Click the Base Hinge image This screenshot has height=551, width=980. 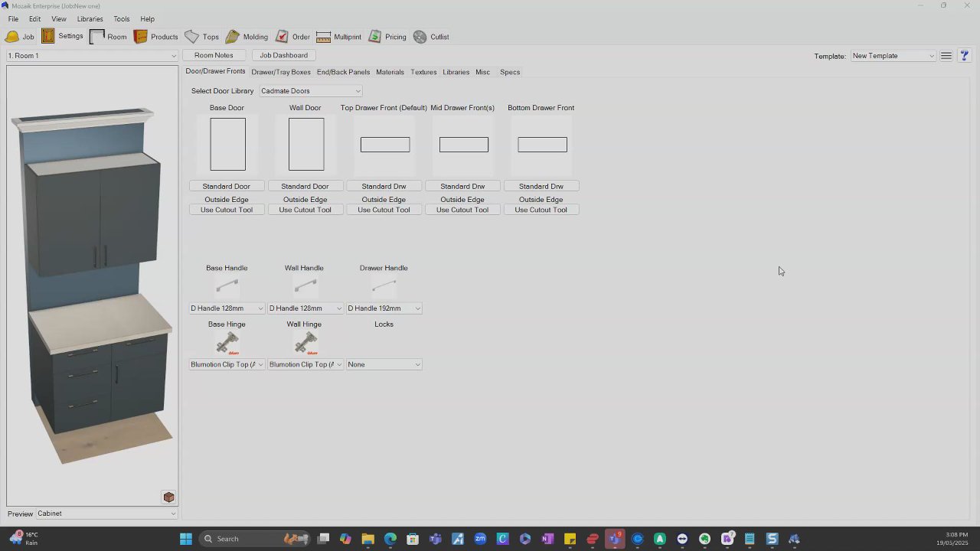[x=227, y=344]
